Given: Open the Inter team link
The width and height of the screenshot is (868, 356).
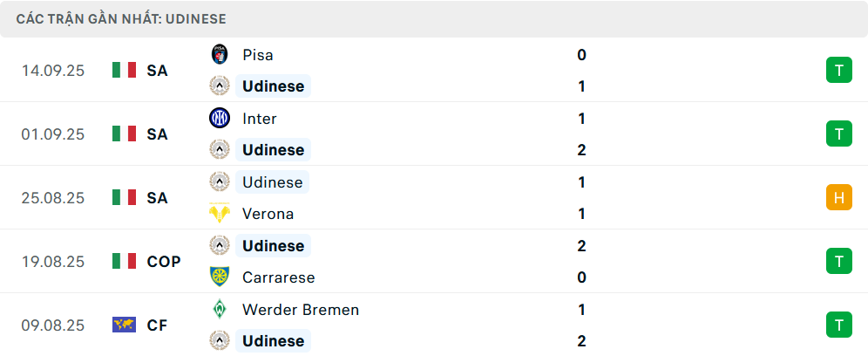Looking at the screenshot, I should [x=260, y=119].
